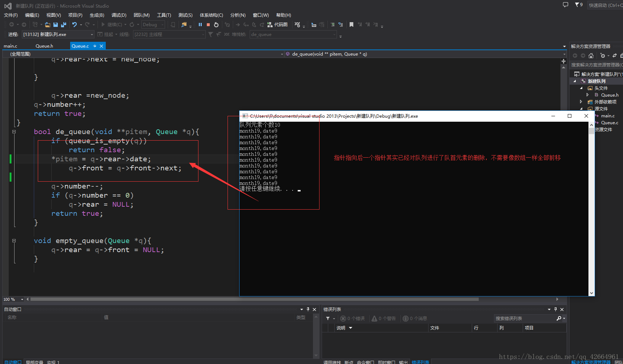Select main.c in Solution Explorer

tap(608, 116)
